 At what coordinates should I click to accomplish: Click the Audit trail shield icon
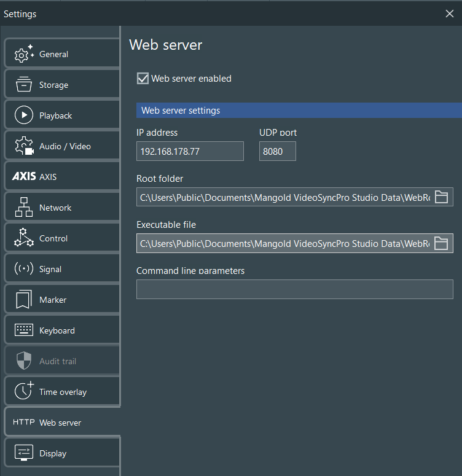(24, 361)
